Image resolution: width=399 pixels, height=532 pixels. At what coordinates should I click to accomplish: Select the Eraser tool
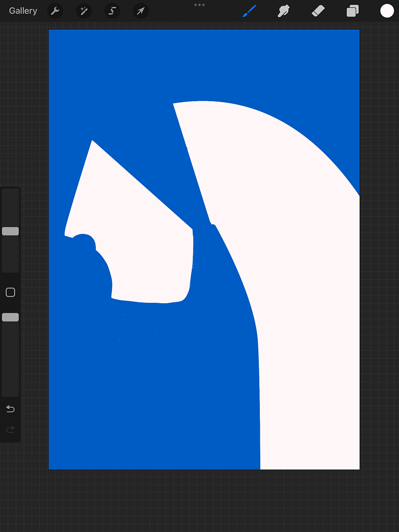(318, 11)
